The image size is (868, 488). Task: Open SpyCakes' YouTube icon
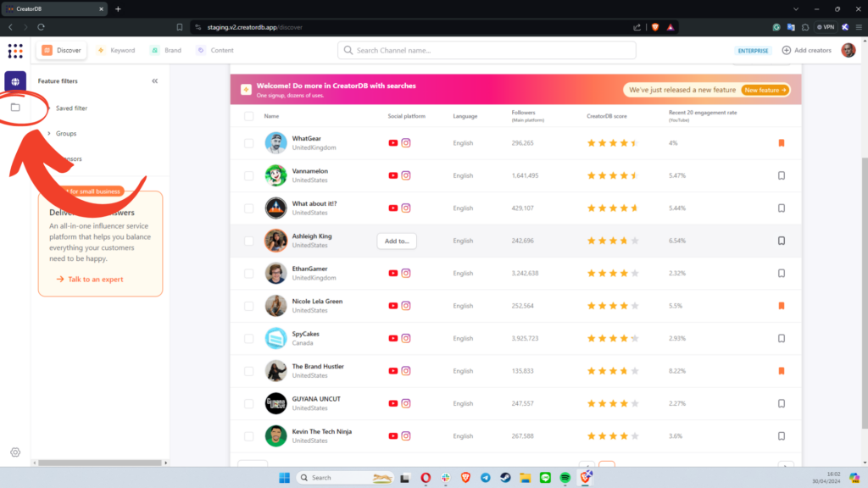click(393, 338)
